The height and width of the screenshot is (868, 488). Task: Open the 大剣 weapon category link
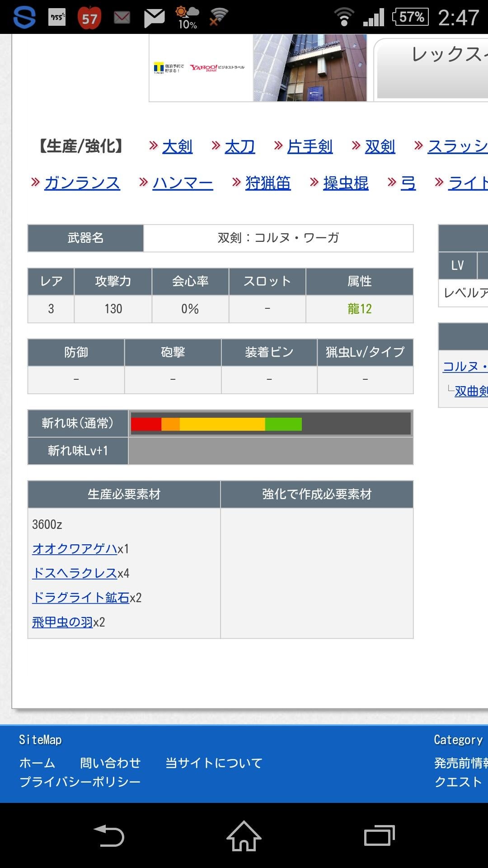[178, 146]
